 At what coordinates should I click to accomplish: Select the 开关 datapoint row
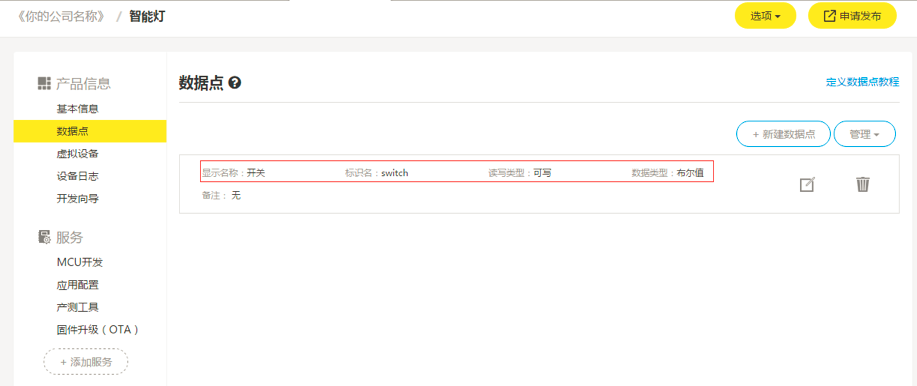pyautogui.click(x=539, y=184)
